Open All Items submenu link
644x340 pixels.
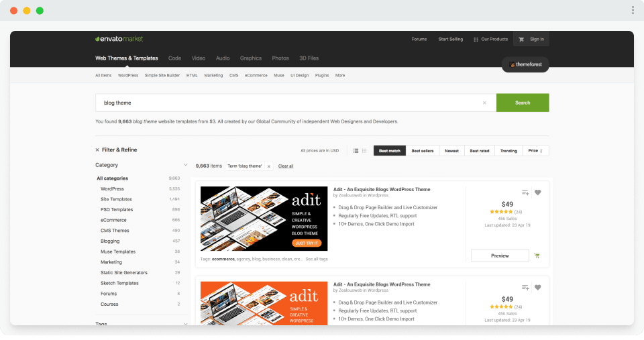pyautogui.click(x=103, y=76)
